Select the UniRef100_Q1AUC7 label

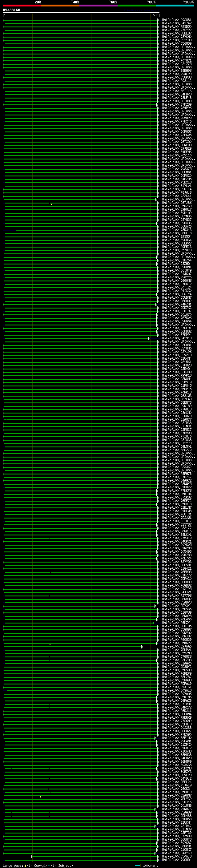176,419
